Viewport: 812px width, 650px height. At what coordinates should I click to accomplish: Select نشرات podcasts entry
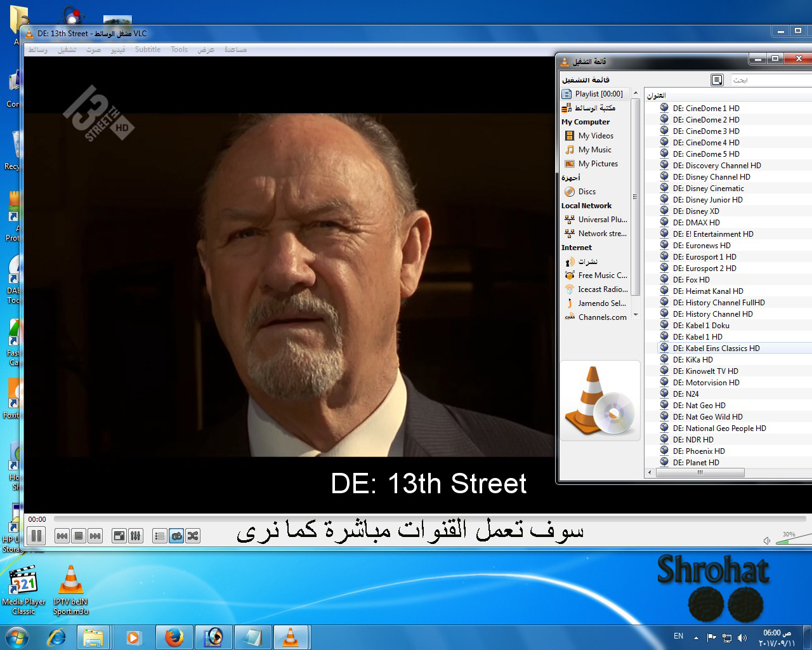click(x=595, y=261)
